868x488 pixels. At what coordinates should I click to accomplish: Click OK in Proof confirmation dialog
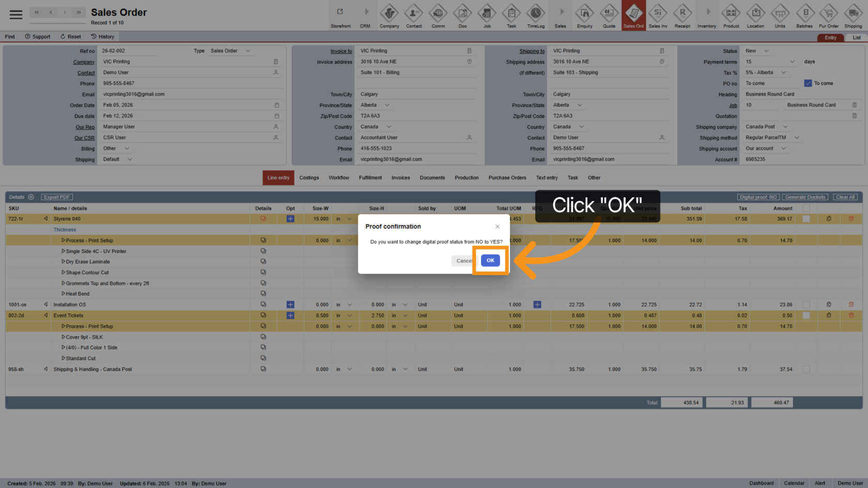click(x=490, y=261)
